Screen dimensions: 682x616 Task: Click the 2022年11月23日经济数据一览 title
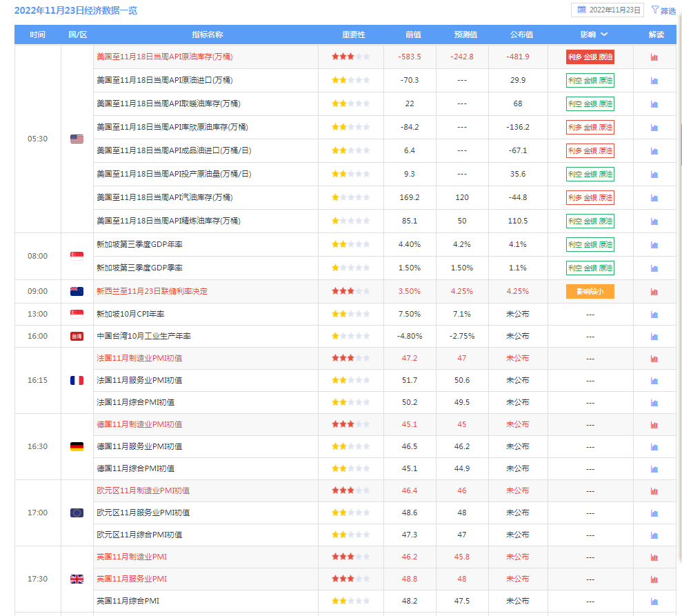pos(76,10)
